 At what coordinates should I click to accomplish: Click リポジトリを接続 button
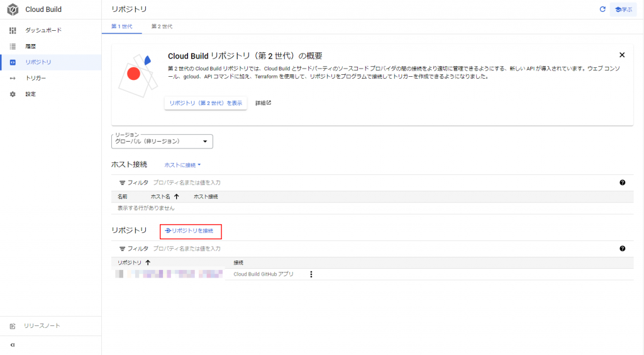click(x=189, y=231)
